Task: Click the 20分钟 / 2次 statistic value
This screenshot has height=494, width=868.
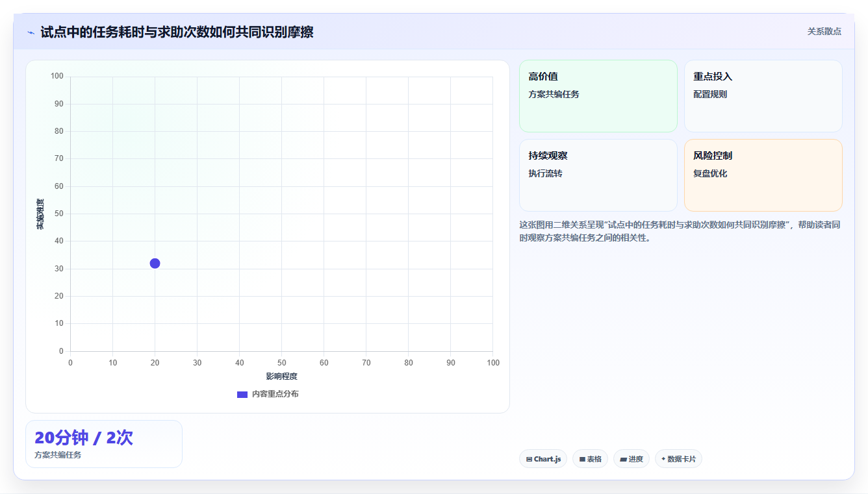Action: (x=84, y=438)
